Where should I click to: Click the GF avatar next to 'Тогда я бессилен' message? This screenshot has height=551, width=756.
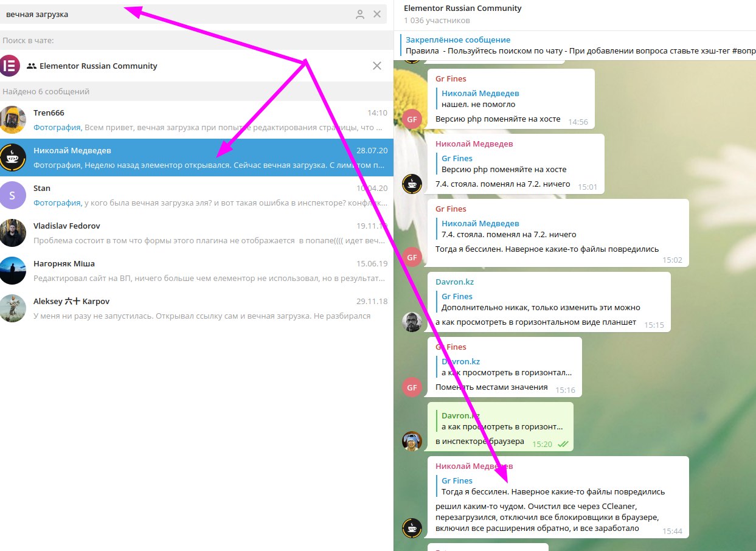[x=412, y=257]
